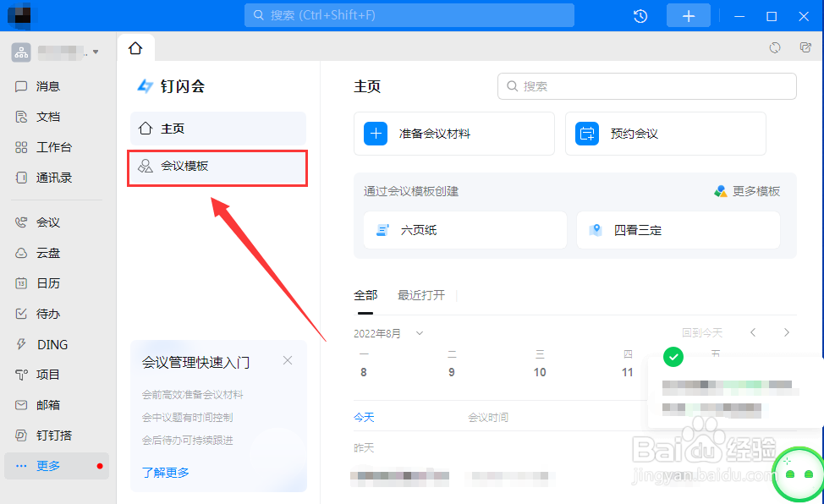The height and width of the screenshot is (504, 824).
Task: Open 更多模板 link
Action: (x=747, y=191)
